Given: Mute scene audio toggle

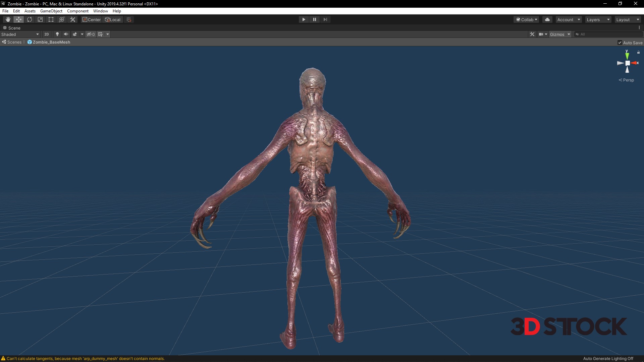Looking at the screenshot, I should [66, 34].
